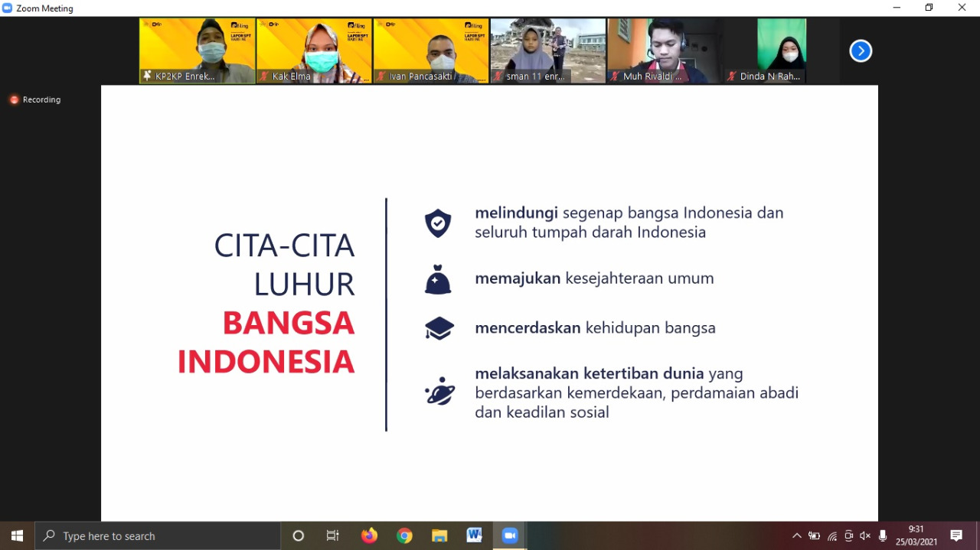Select Kak Elma's video thumbnail
This screenshot has width=980, height=550.
coord(314,50)
